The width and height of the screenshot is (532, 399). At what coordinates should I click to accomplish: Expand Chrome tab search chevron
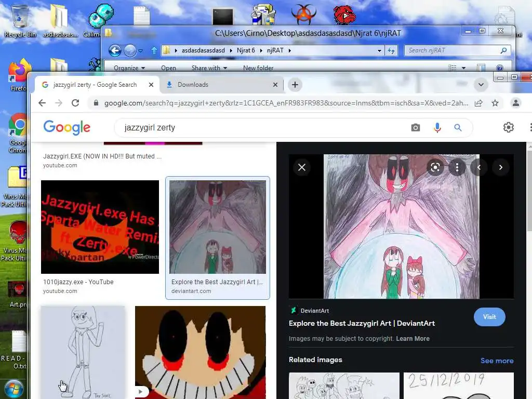click(481, 85)
